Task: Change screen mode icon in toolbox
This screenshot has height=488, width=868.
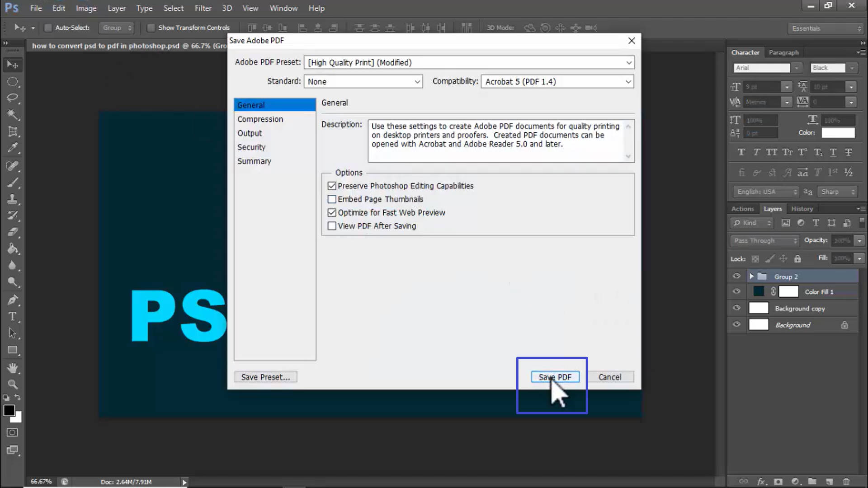Action: click(x=13, y=450)
